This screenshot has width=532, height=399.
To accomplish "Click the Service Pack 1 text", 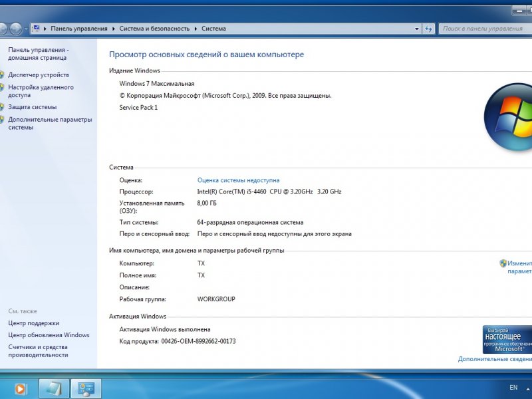I will click(138, 108).
